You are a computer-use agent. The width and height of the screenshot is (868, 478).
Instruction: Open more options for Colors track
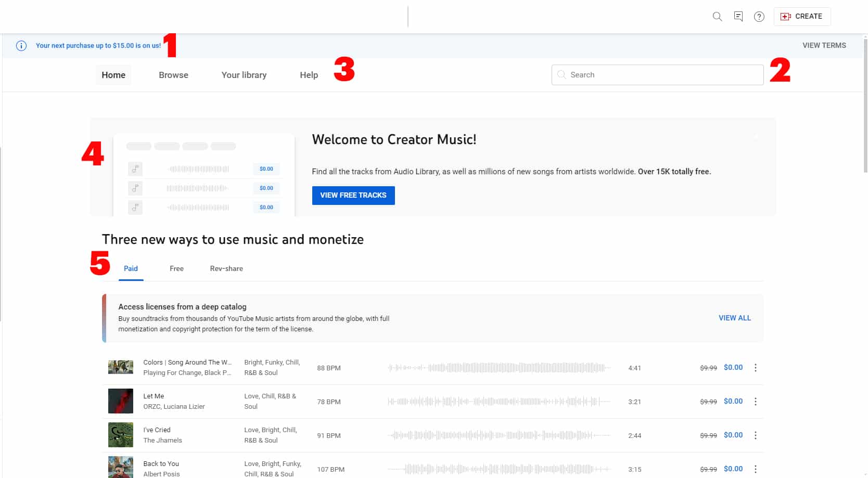(756, 368)
